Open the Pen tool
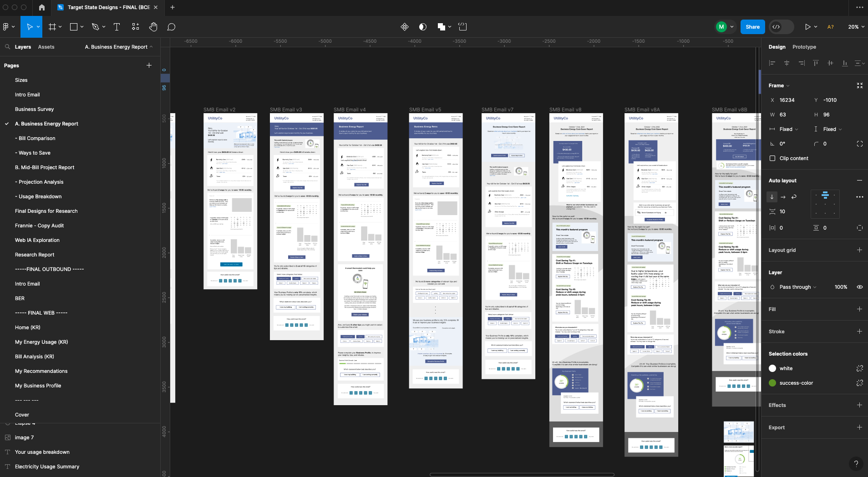Image resolution: width=868 pixels, height=477 pixels. (95, 27)
